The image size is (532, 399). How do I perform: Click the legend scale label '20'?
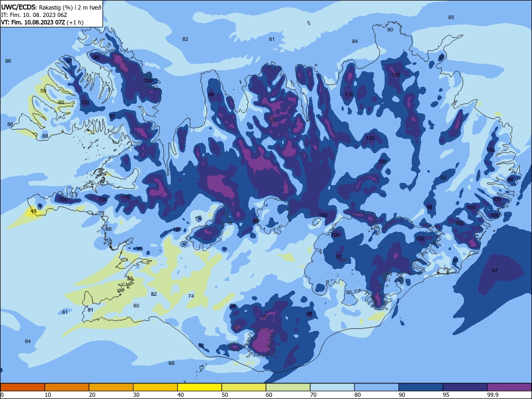(x=92, y=395)
